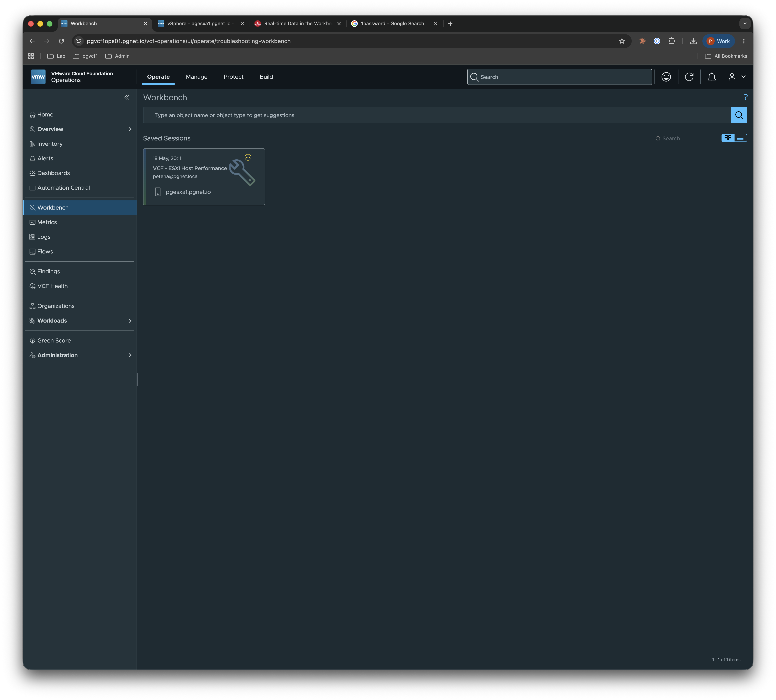Switch to the Manage tab

click(x=197, y=77)
